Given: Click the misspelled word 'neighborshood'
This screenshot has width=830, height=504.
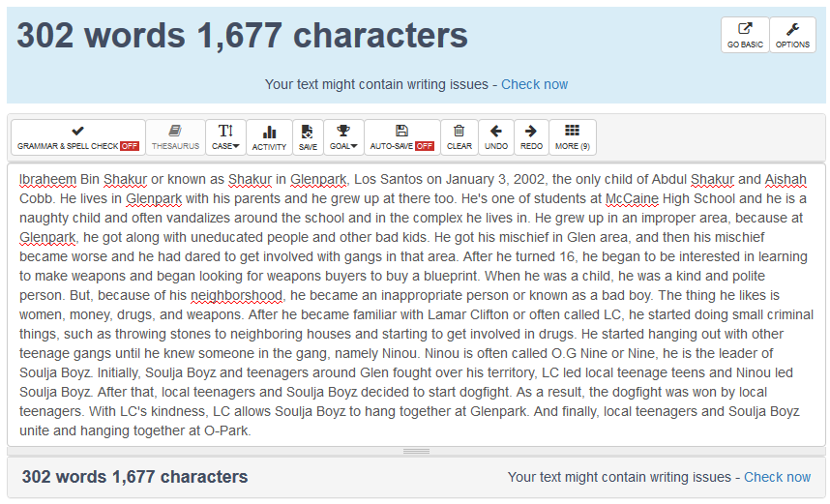Looking at the screenshot, I should tap(236, 295).
